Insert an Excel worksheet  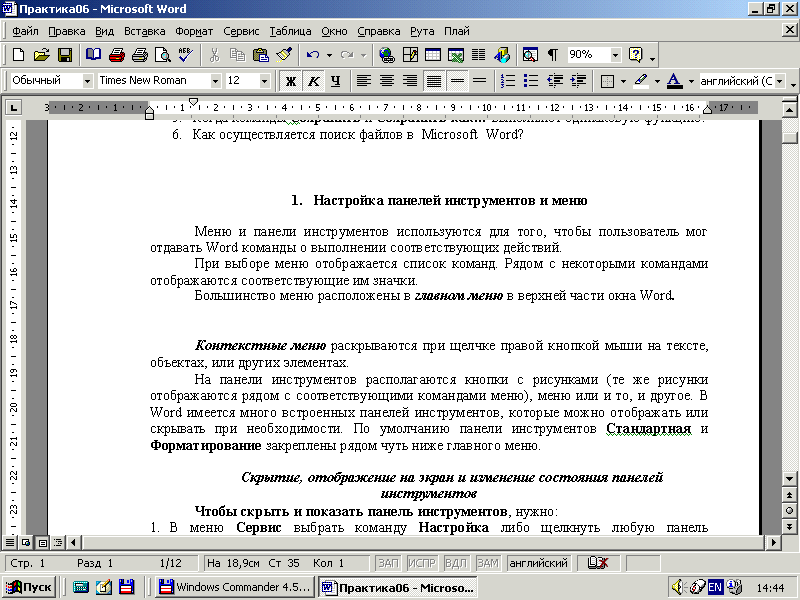coord(456,55)
